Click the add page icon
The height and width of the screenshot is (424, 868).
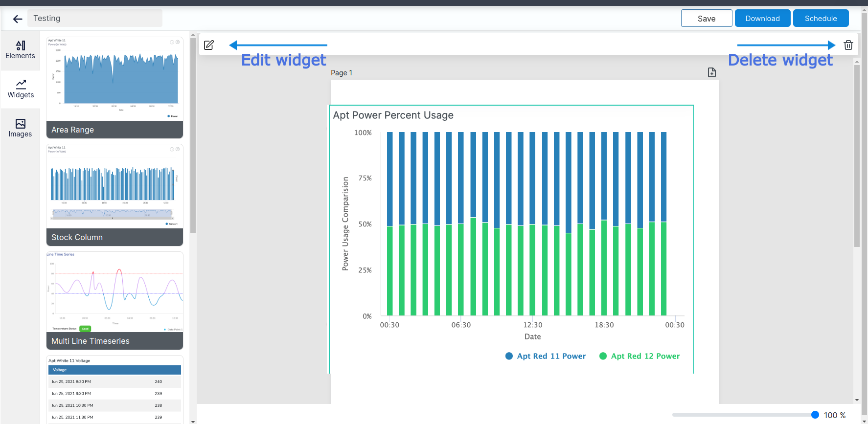pyautogui.click(x=711, y=72)
